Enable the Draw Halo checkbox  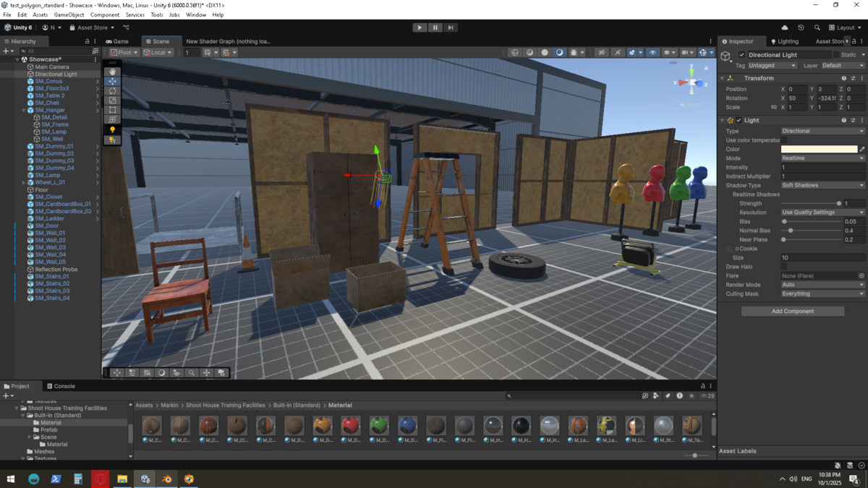coord(784,267)
